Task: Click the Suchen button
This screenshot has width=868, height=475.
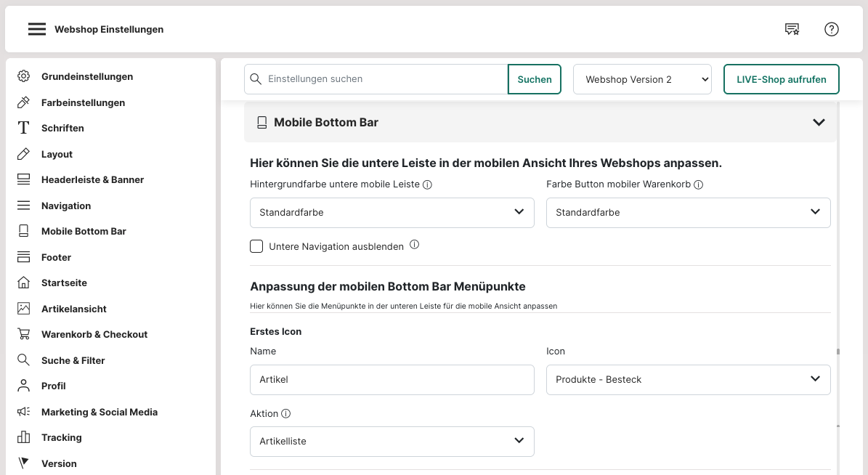Action: [535, 79]
